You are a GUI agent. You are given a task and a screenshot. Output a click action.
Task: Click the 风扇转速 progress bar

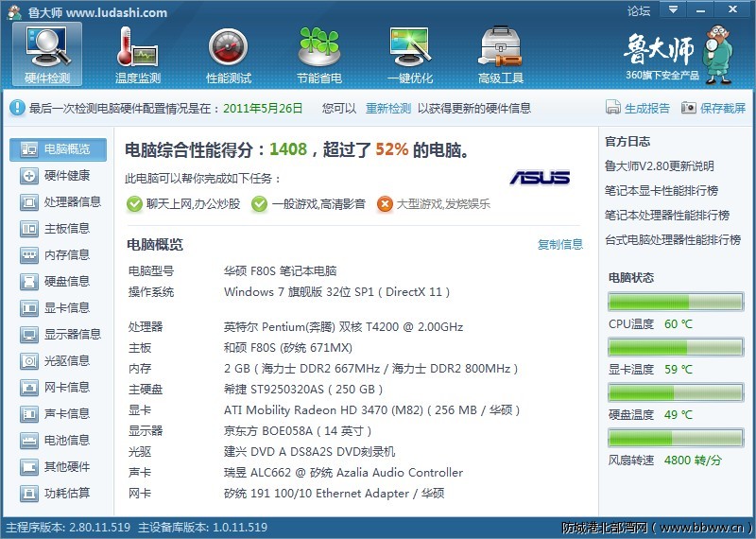click(676, 438)
